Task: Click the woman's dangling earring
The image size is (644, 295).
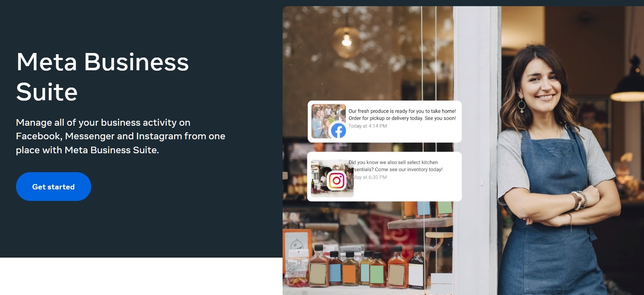Action: point(521,107)
